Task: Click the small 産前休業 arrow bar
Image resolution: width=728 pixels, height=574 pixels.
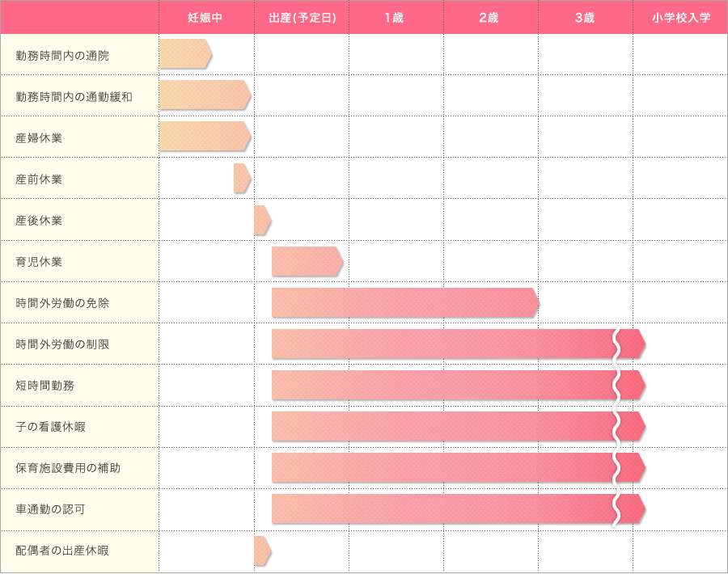Action: tap(243, 178)
